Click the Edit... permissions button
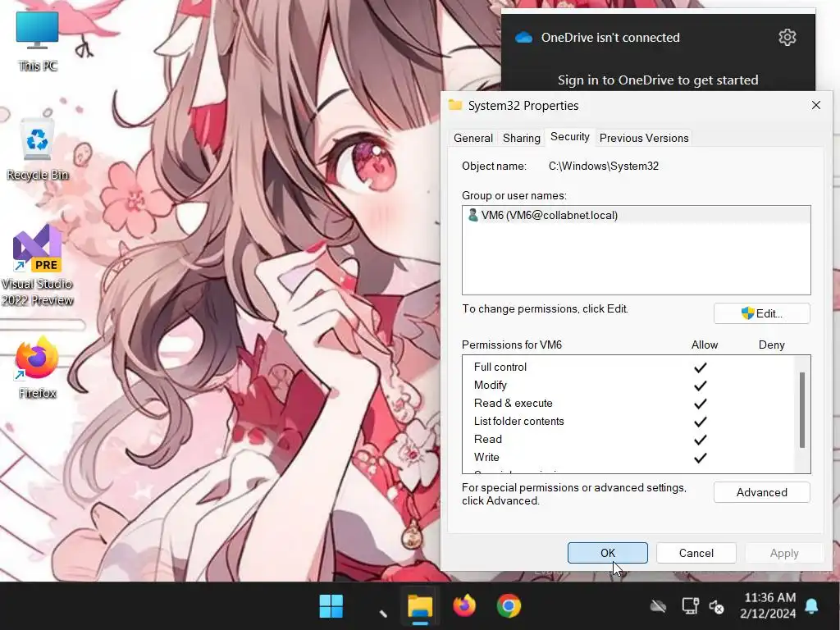This screenshot has height=630, width=840. tap(762, 313)
